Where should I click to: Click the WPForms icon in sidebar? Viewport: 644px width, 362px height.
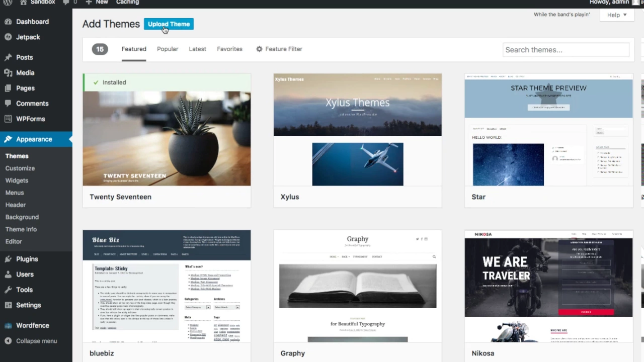[x=8, y=119]
